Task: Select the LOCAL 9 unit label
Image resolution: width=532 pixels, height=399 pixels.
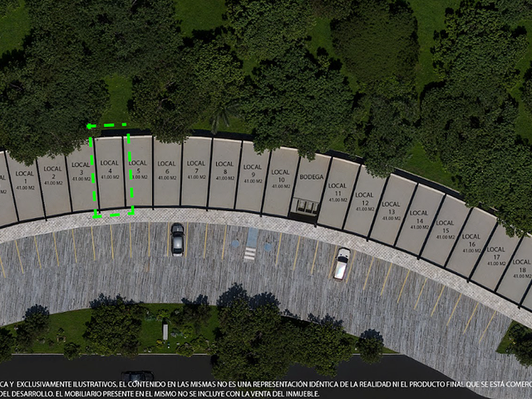Action: 253,170
